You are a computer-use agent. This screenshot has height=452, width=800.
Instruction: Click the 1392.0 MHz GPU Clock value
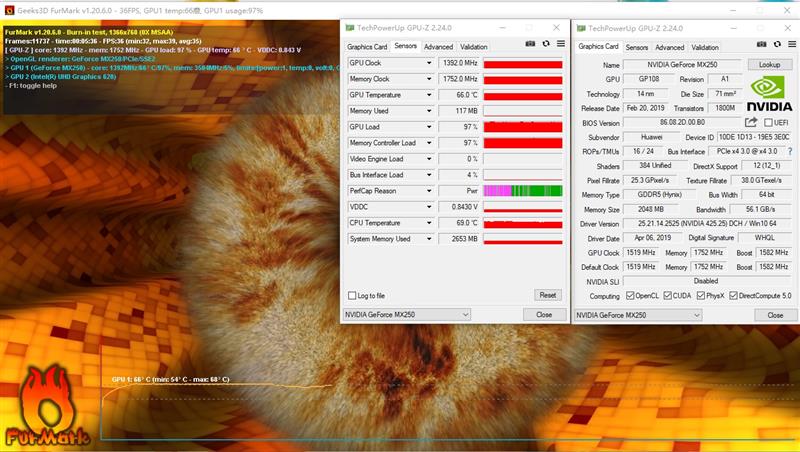[x=459, y=63]
